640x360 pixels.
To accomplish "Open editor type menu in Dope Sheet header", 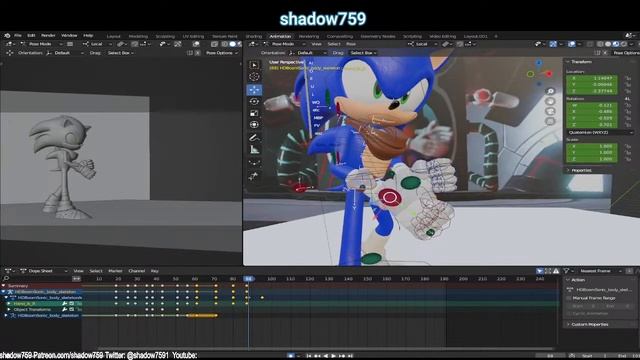I will (9, 271).
